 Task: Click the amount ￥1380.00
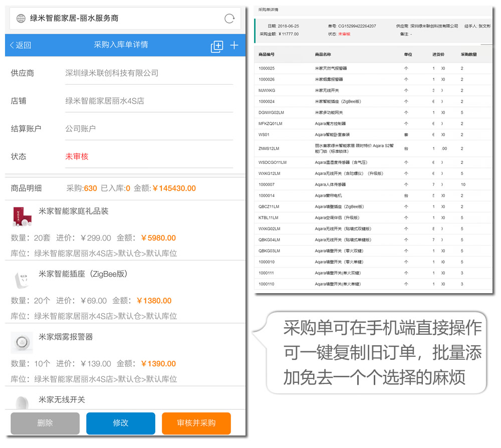(154, 301)
